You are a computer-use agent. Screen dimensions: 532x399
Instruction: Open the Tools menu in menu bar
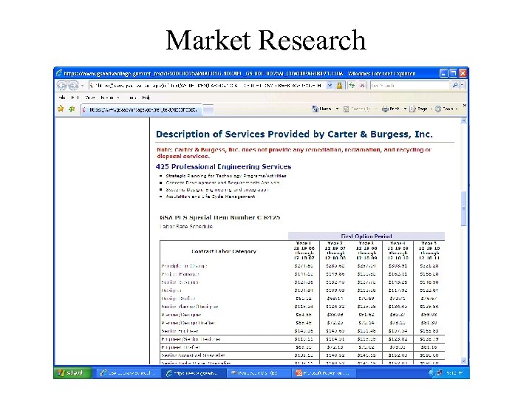(133, 98)
